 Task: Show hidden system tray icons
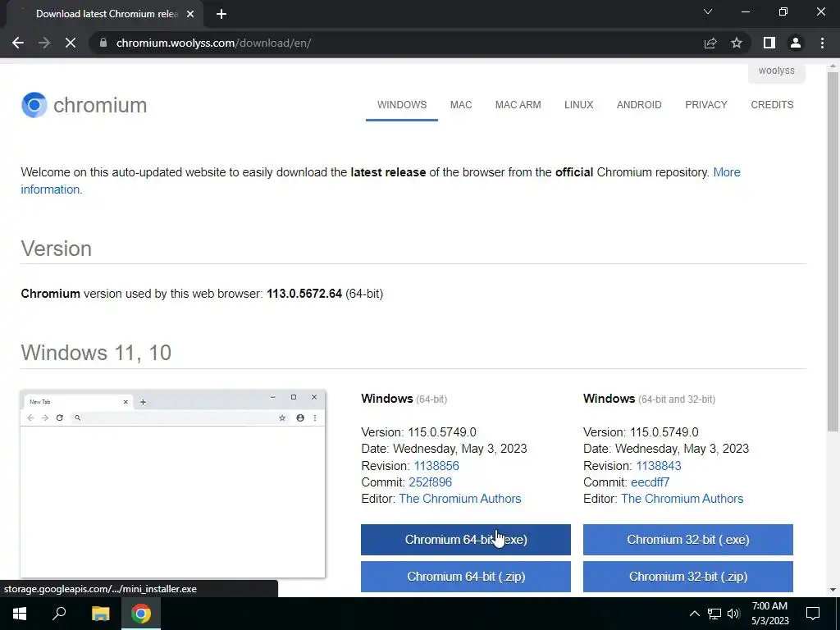[694, 614]
